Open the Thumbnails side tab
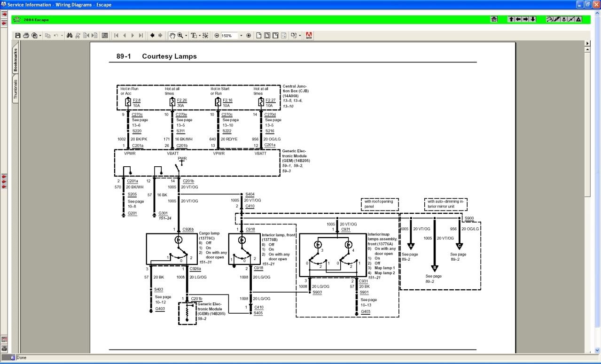 [15, 89]
